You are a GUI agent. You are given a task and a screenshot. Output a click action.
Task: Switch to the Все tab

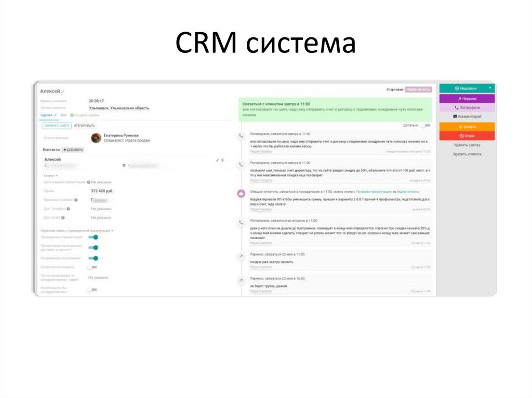[x=63, y=115]
